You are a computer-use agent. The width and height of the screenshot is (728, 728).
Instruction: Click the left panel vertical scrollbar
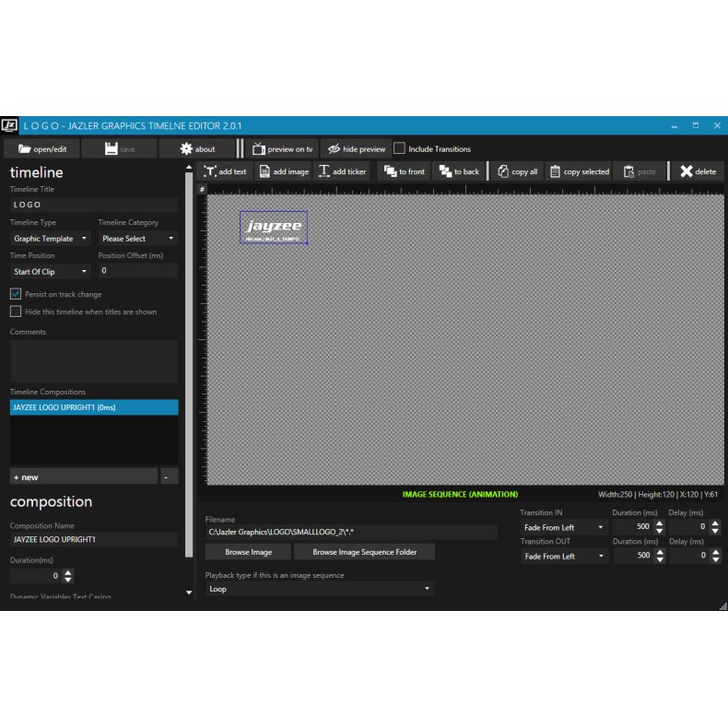point(189,365)
